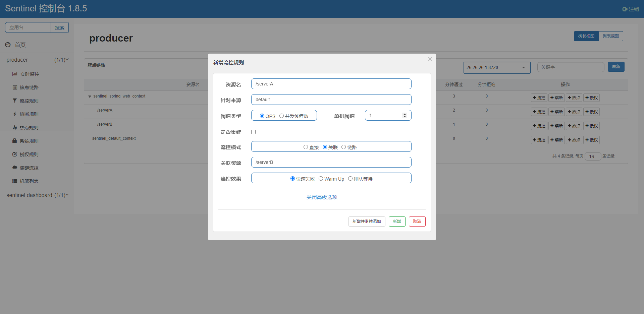644x314 pixels.
Task: Close the 新增流控规则 dialog with X
Action: (430, 59)
